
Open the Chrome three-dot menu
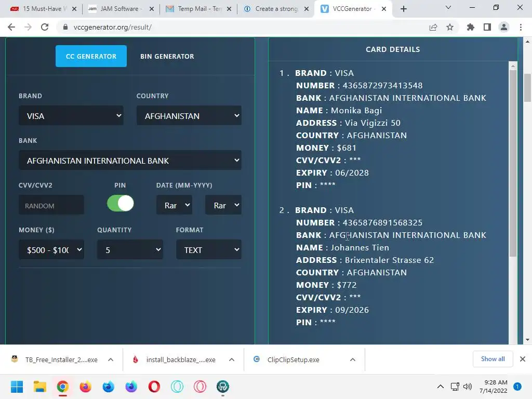(x=521, y=27)
